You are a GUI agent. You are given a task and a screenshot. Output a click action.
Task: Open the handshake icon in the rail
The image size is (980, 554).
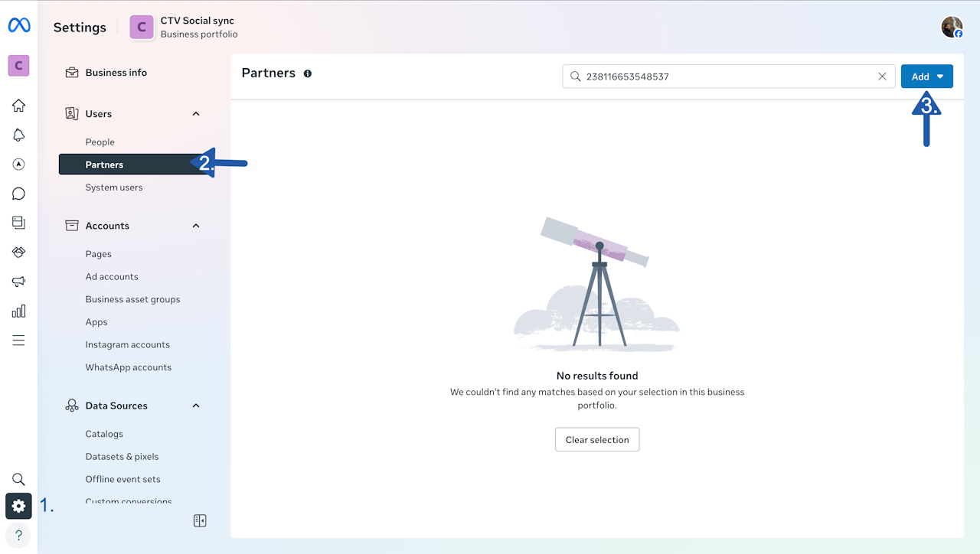[18, 253]
